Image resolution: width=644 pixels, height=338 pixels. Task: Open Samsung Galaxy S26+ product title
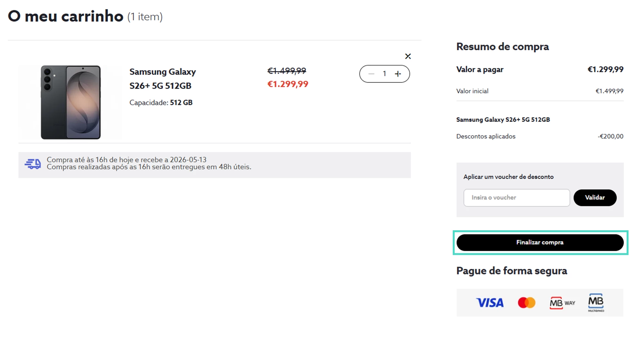pos(163,79)
